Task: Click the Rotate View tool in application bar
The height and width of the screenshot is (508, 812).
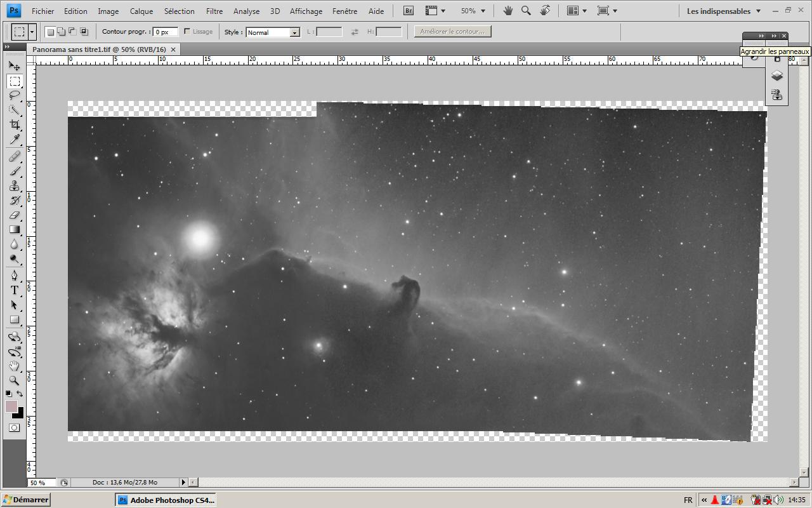Action: [545, 11]
